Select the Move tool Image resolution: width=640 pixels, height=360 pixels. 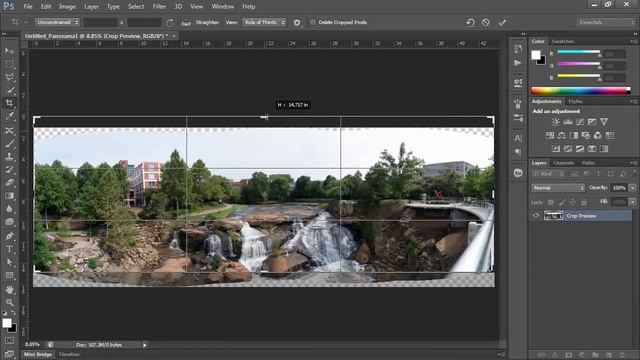pyautogui.click(x=9, y=51)
